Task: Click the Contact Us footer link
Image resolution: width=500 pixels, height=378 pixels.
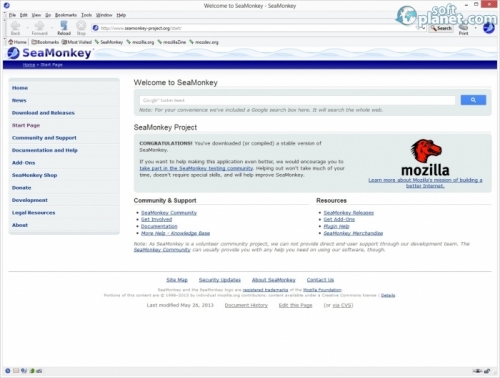Action: (x=320, y=280)
